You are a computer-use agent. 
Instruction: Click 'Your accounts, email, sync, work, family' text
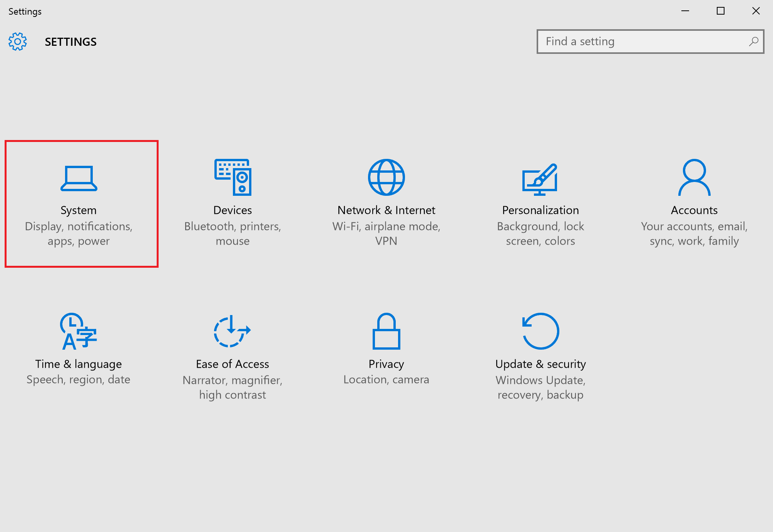(x=694, y=233)
